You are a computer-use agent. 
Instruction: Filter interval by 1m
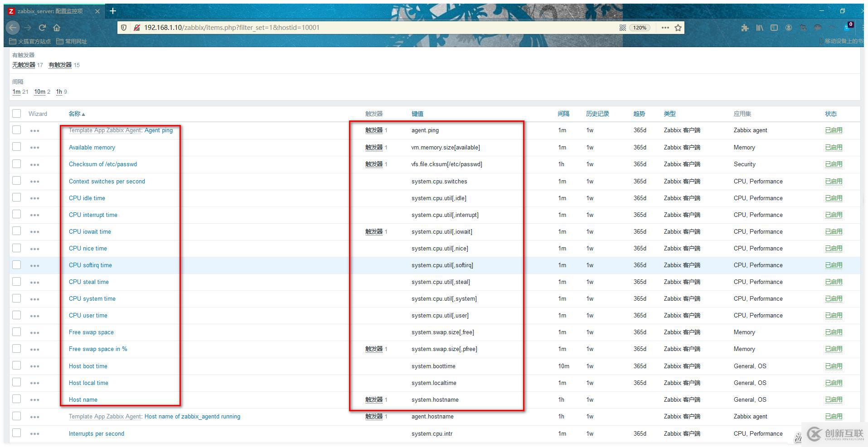coord(16,91)
